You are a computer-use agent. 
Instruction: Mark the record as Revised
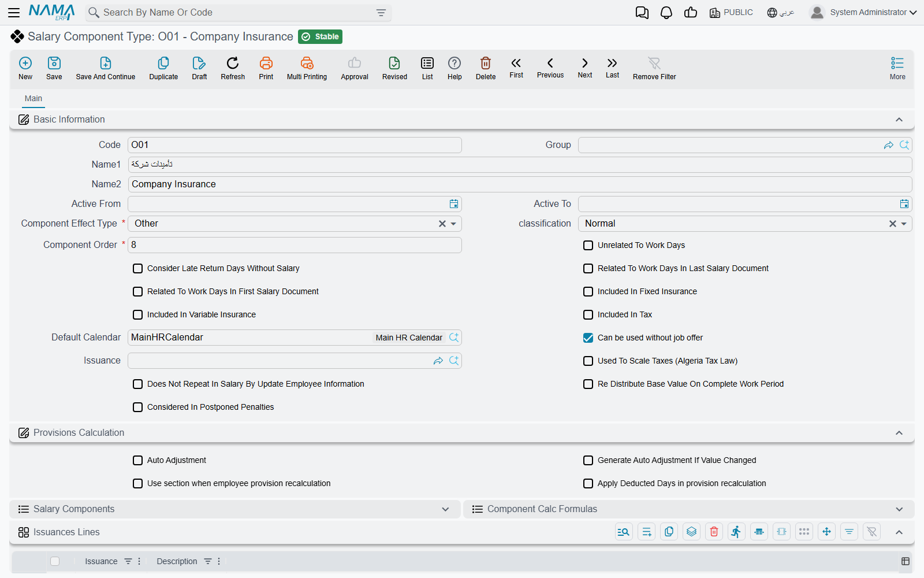tap(394, 68)
